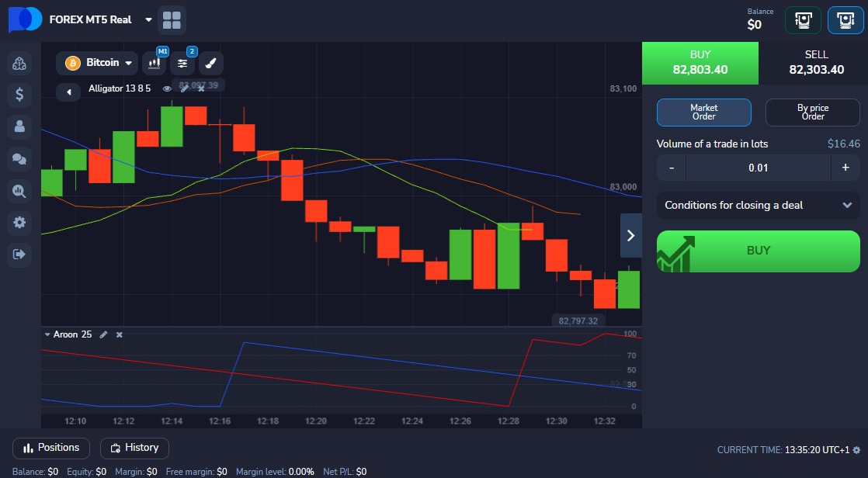This screenshot has width=868, height=478.
Task: Select the drawing brush tool
Action: [211, 64]
